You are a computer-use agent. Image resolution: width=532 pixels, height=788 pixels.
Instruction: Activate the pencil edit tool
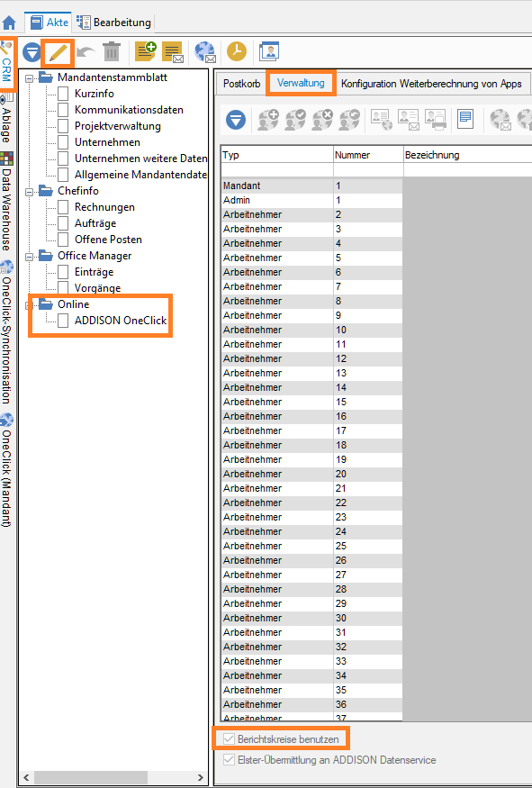coord(58,53)
